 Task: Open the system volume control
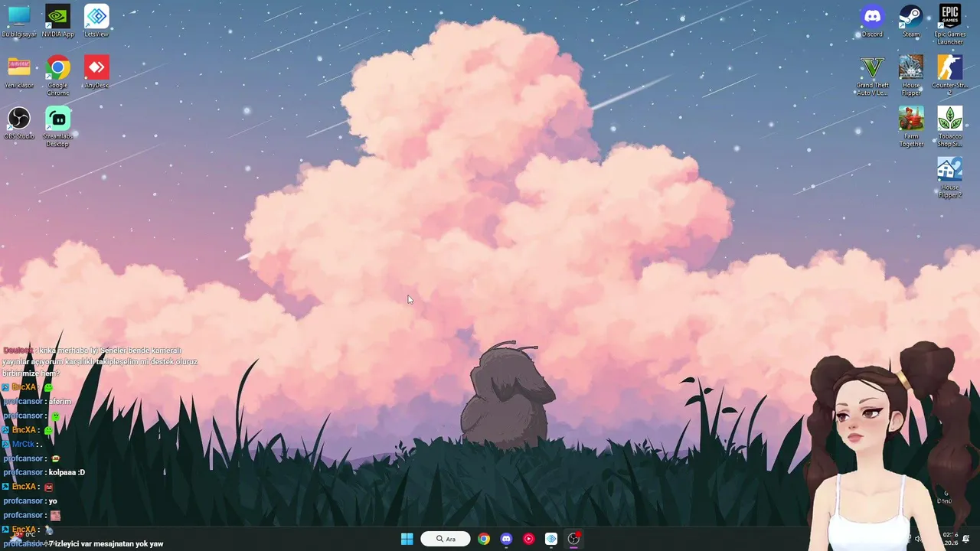pyautogui.click(x=917, y=539)
